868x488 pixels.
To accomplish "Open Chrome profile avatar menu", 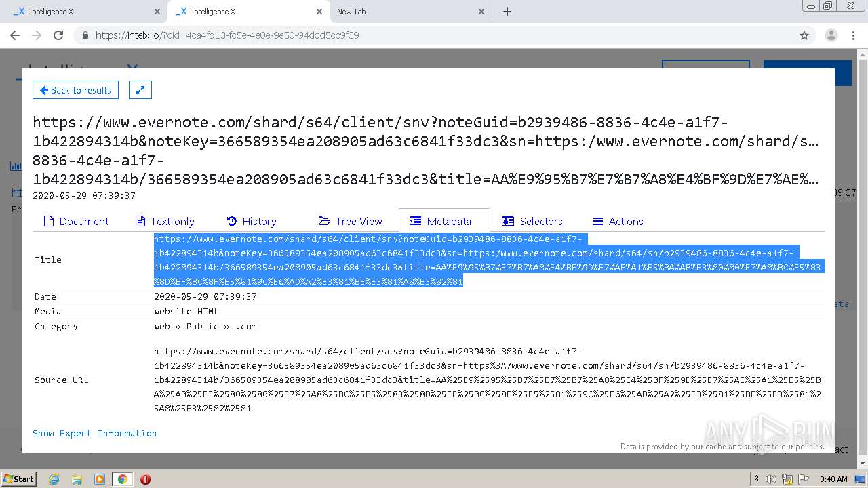I will point(831,35).
